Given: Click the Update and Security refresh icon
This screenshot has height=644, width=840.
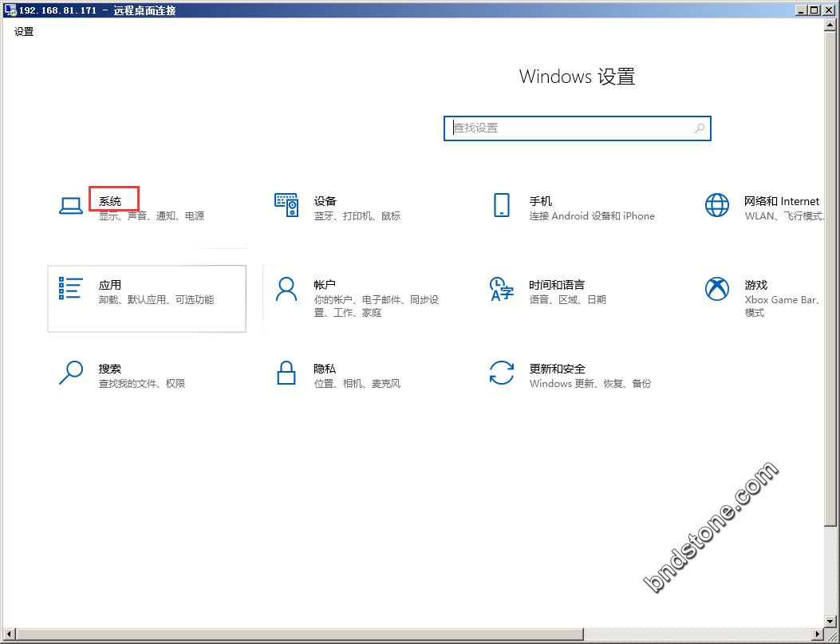Looking at the screenshot, I should (501, 373).
